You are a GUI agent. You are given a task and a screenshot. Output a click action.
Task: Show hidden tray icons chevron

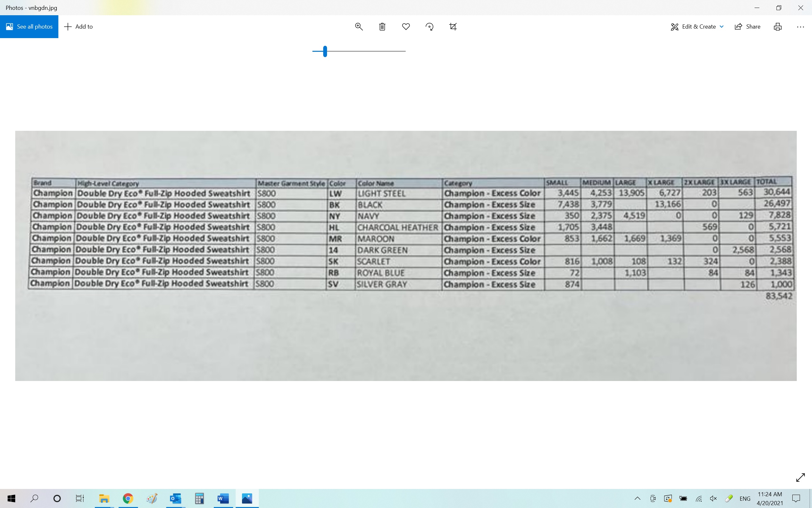point(638,498)
